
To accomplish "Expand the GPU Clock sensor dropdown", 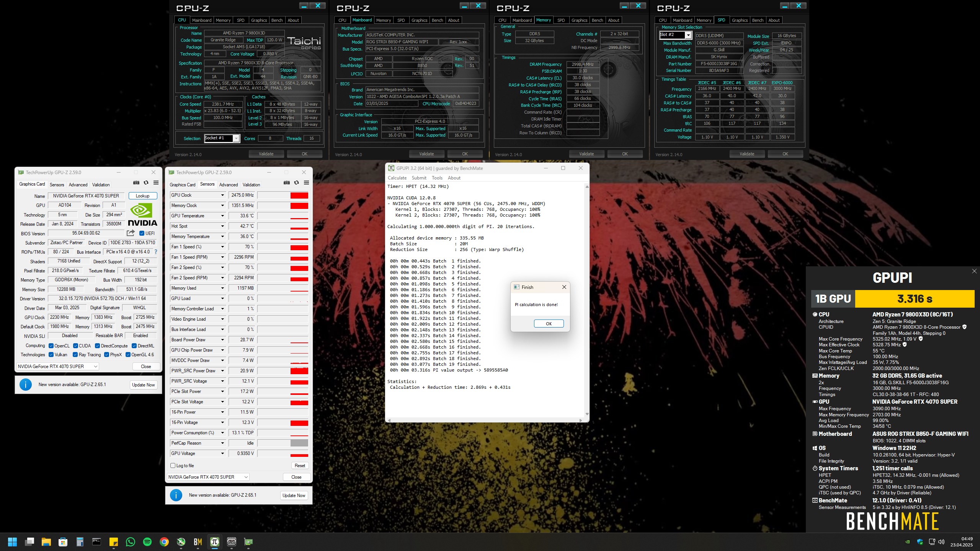I will coord(222,195).
